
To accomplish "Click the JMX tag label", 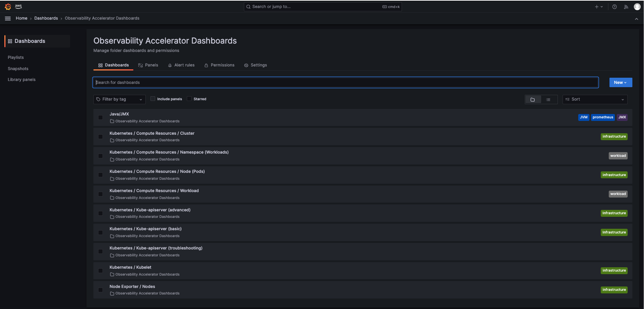I will tap(622, 117).
